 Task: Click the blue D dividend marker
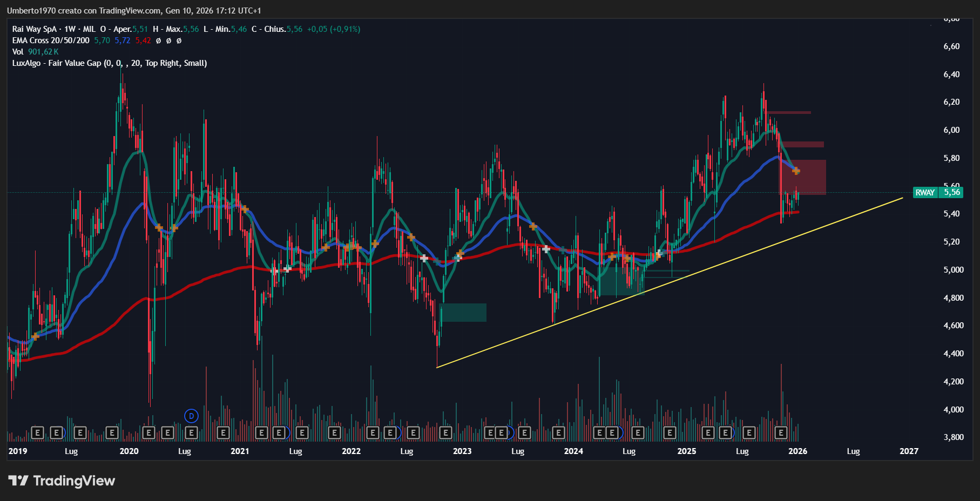pyautogui.click(x=191, y=416)
